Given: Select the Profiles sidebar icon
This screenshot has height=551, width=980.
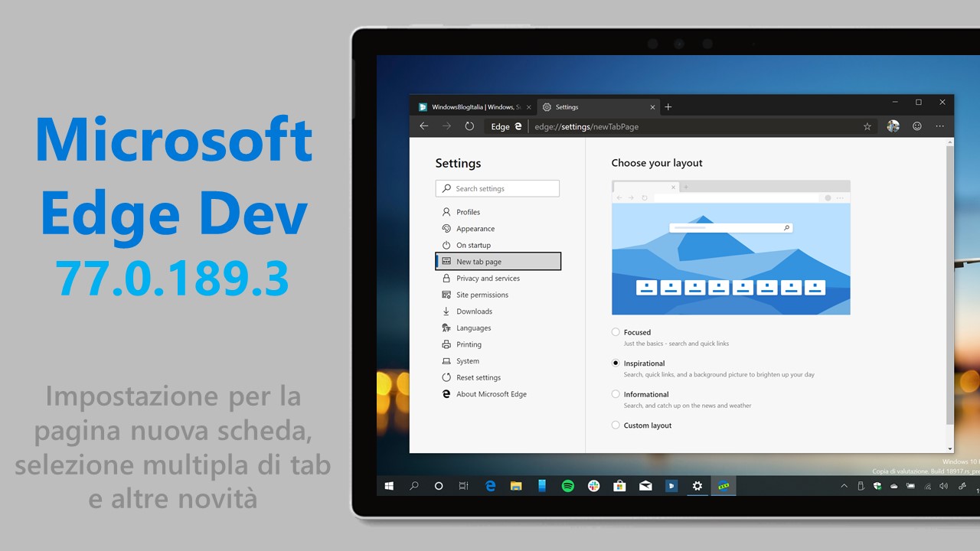Looking at the screenshot, I should tap(446, 212).
